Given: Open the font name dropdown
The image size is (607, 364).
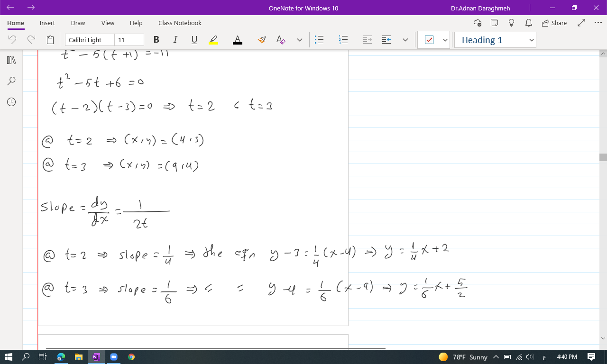Looking at the screenshot, I should click(x=90, y=40).
